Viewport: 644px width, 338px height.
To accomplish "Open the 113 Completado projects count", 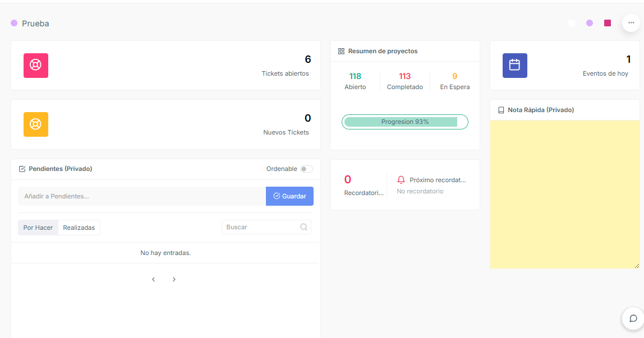I will point(405,81).
